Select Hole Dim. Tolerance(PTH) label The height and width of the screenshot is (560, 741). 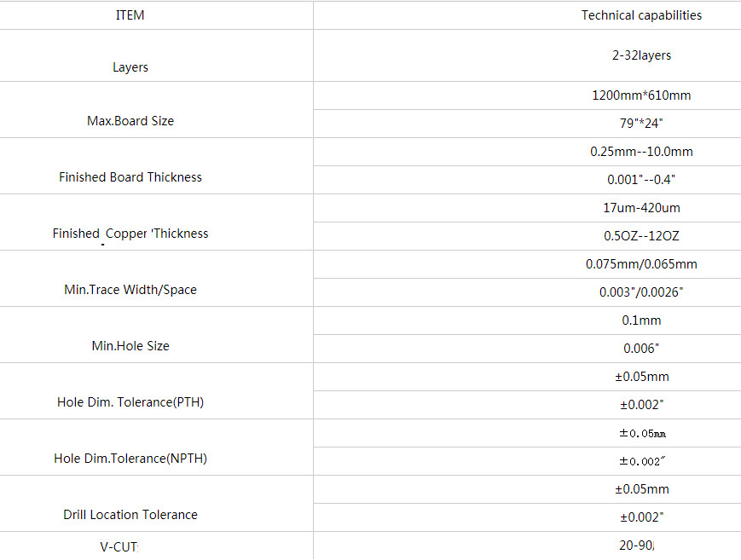(x=130, y=402)
